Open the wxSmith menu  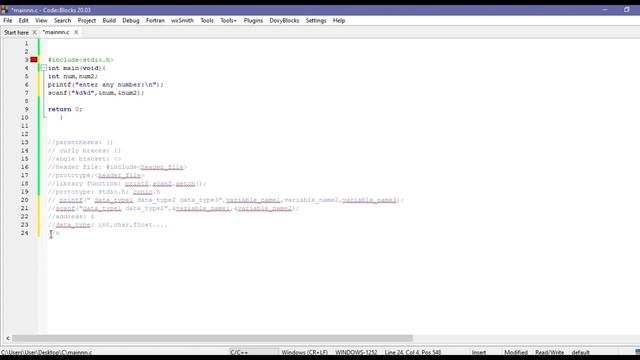point(182,20)
